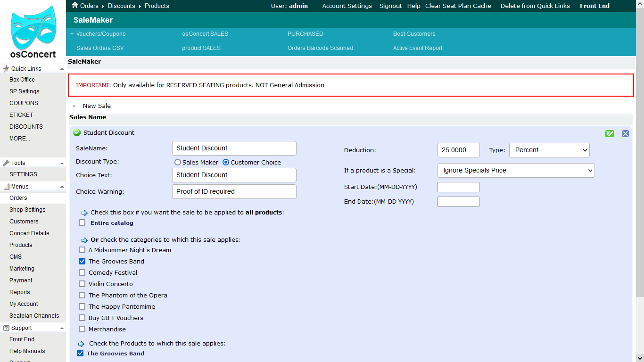Click the blue X delete icon for the sale
The image size is (644, 362).
tap(625, 133)
